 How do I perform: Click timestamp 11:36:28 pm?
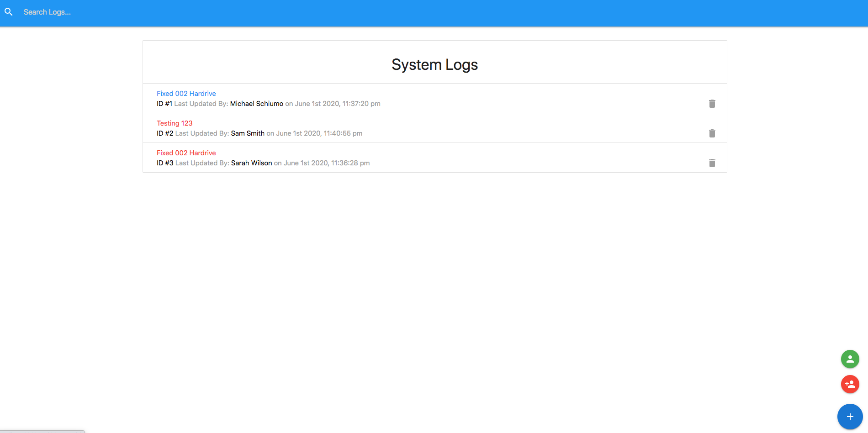click(350, 163)
